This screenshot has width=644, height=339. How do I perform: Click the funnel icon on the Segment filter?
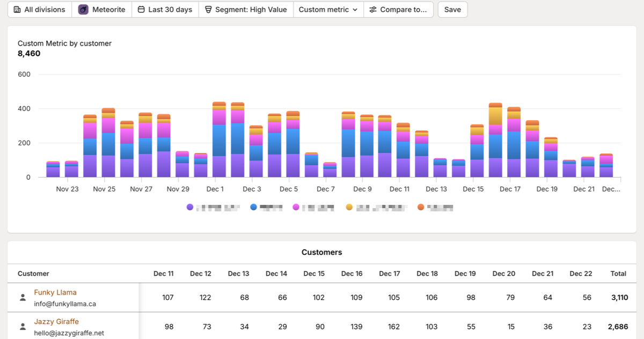(208, 9)
